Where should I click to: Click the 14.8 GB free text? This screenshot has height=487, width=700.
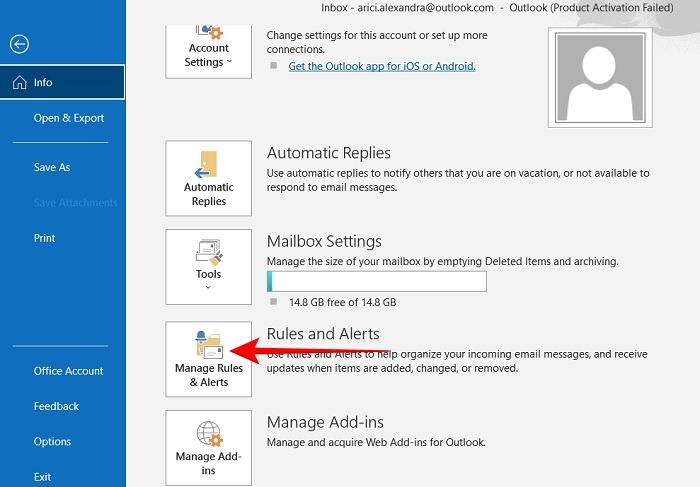(342, 302)
